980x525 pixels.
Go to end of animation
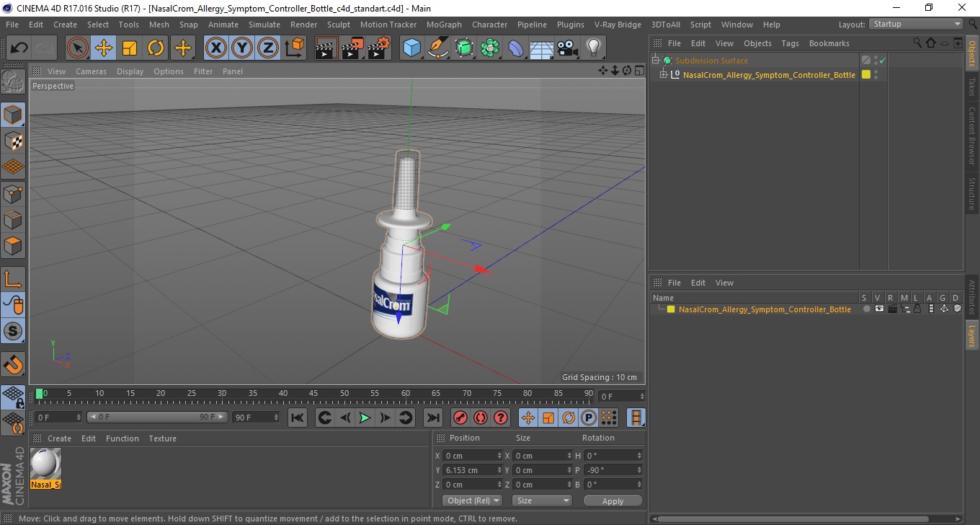432,418
